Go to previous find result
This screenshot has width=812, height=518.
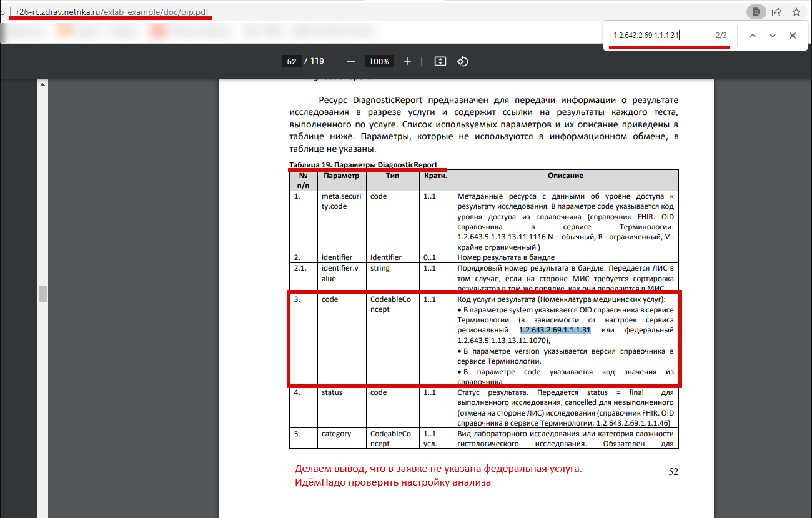point(753,36)
